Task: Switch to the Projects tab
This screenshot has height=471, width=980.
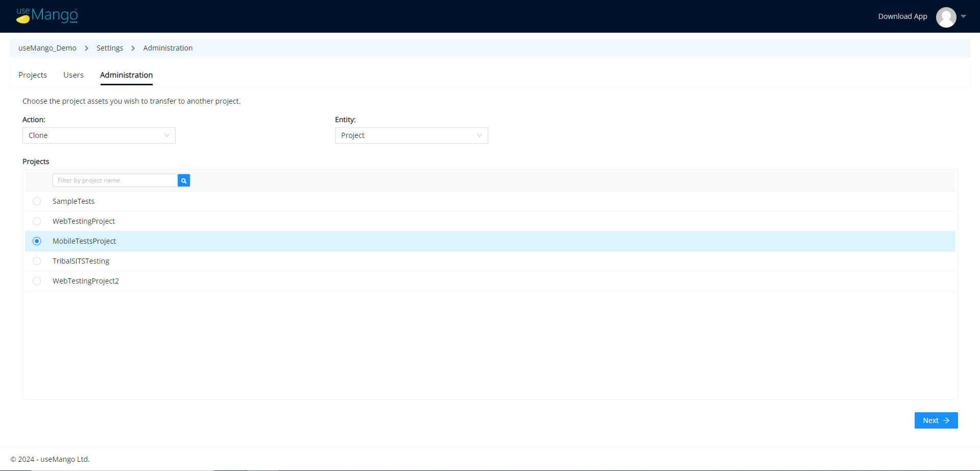Action: click(x=33, y=75)
